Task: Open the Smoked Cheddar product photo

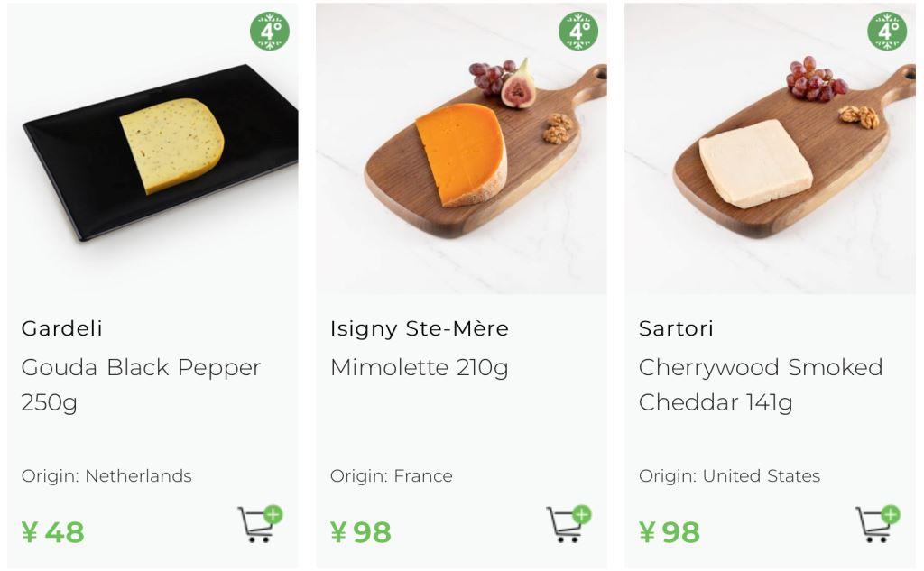Action: (771, 149)
